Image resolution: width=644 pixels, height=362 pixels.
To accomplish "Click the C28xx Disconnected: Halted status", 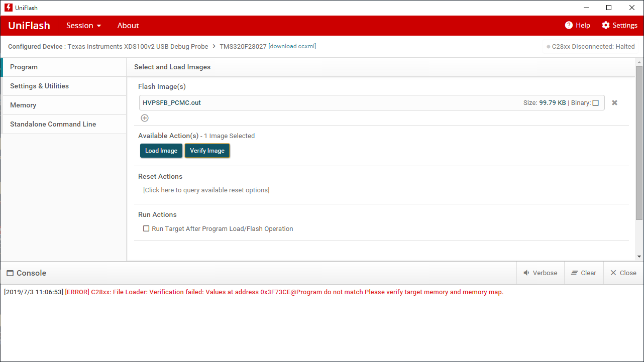I will click(591, 47).
